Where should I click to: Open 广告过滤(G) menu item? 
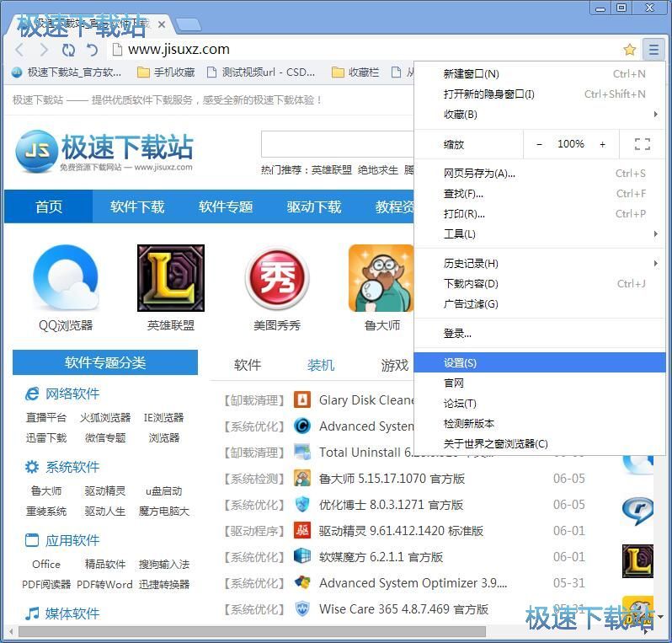pyautogui.click(x=540, y=304)
